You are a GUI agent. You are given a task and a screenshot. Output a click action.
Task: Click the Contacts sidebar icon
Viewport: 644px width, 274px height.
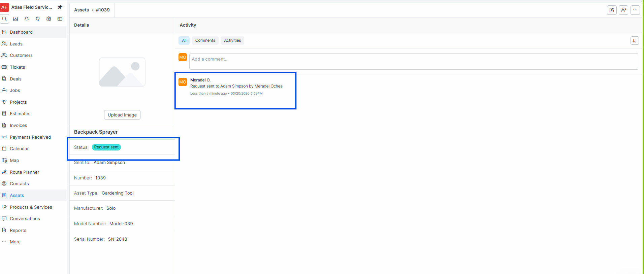click(4, 183)
